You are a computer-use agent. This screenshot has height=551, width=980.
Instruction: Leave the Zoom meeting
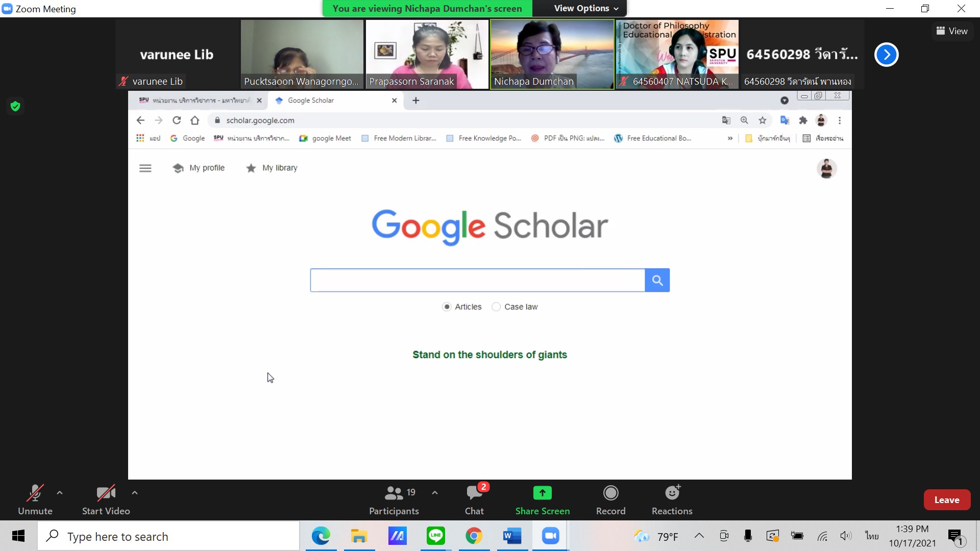pos(947,500)
